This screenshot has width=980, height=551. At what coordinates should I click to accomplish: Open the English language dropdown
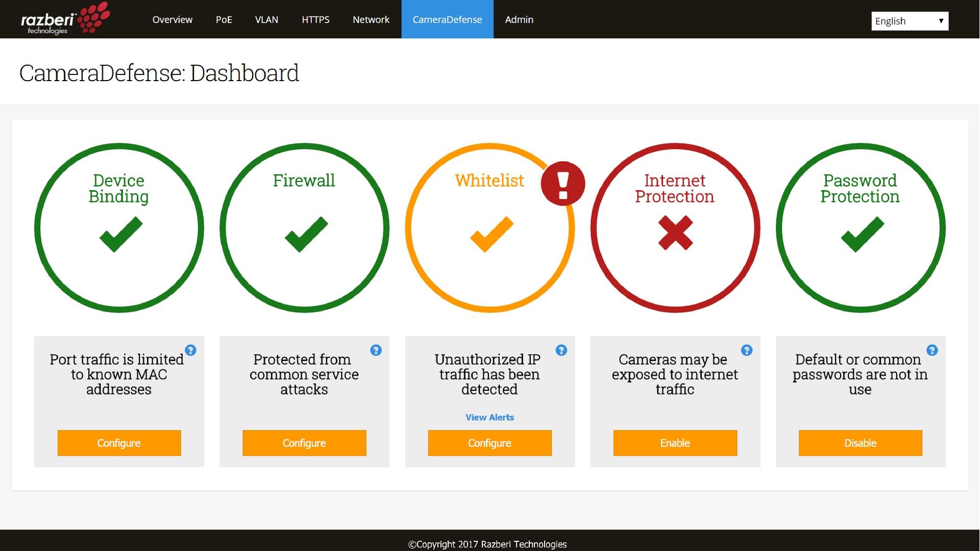click(x=910, y=21)
